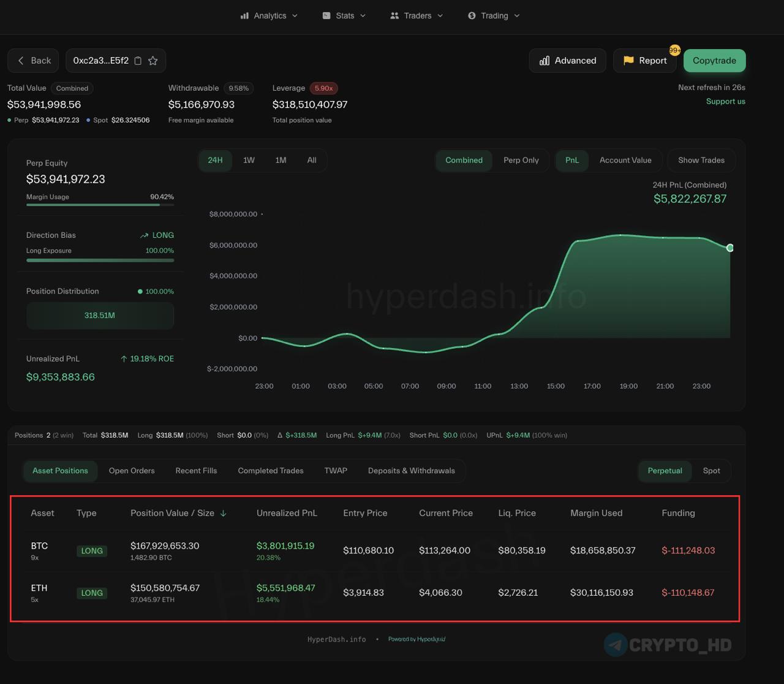The width and height of the screenshot is (784, 684).
Task: Switch to the Open Orders tab
Action: pyautogui.click(x=132, y=471)
